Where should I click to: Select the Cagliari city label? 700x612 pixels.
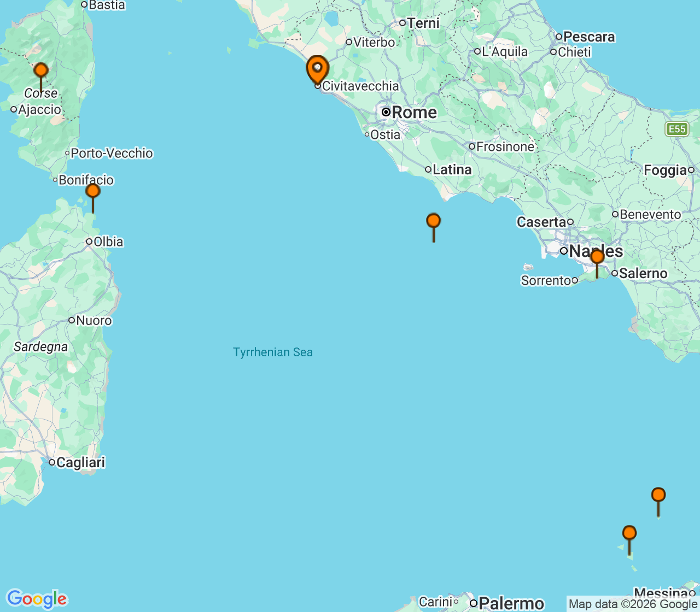coord(81,462)
